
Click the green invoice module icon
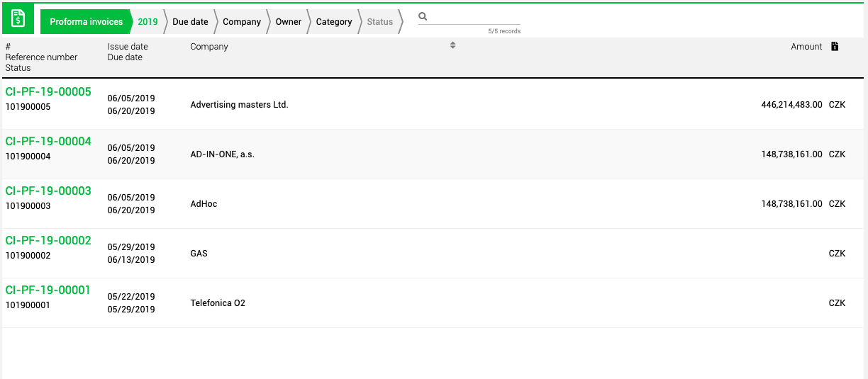click(x=18, y=18)
